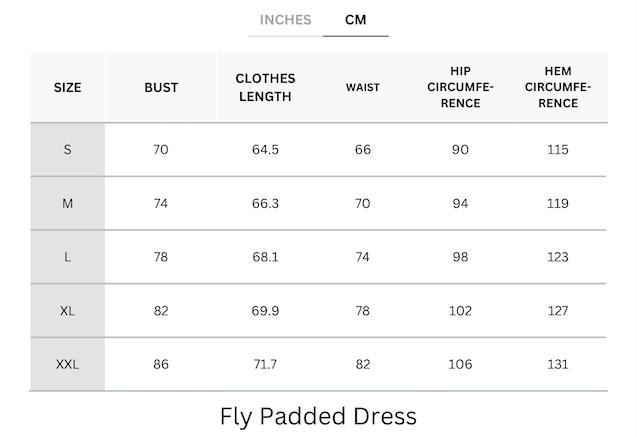Click the size M row label
Screen dimensions: 637x437
(68, 204)
